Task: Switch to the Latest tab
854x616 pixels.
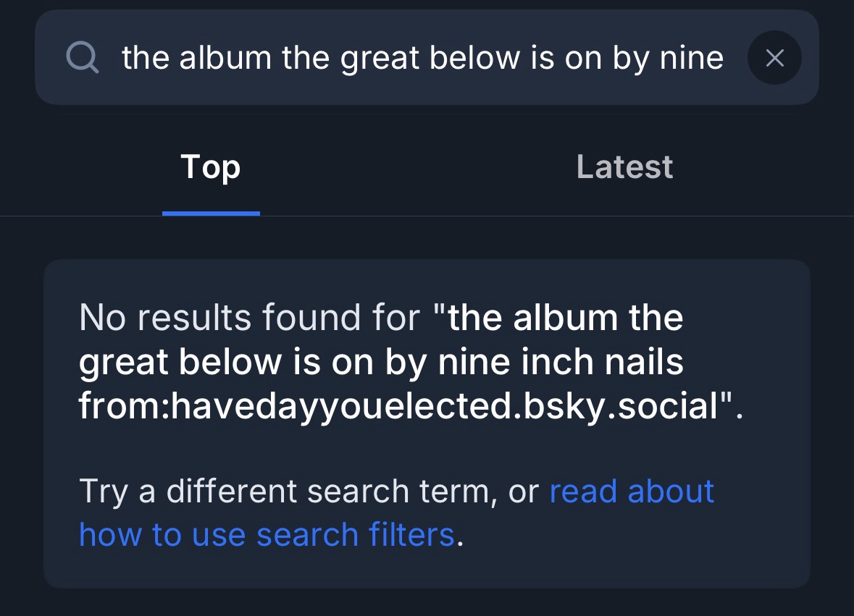Action: pyautogui.click(x=624, y=167)
